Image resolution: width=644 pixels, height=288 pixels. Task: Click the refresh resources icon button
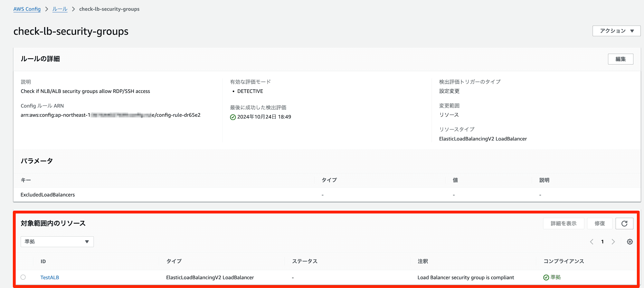(x=624, y=223)
